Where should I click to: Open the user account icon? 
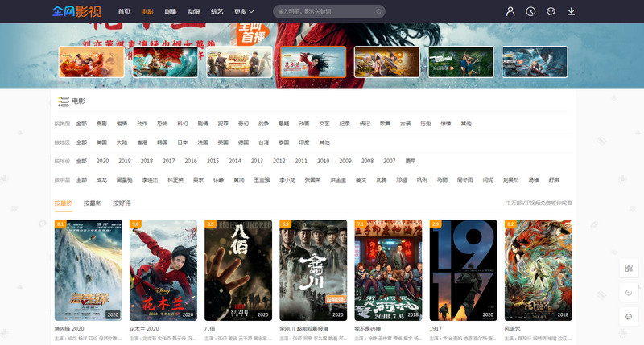click(510, 11)
